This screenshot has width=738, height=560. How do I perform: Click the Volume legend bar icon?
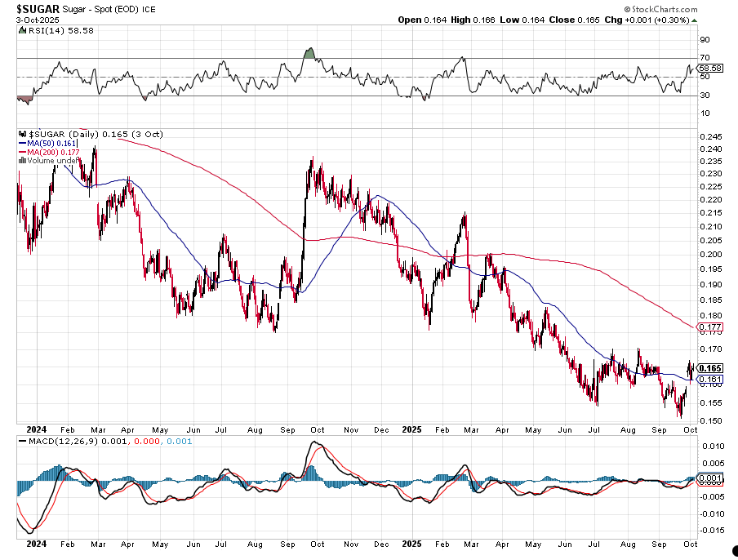pyautogui.click(x=21, y=161)
